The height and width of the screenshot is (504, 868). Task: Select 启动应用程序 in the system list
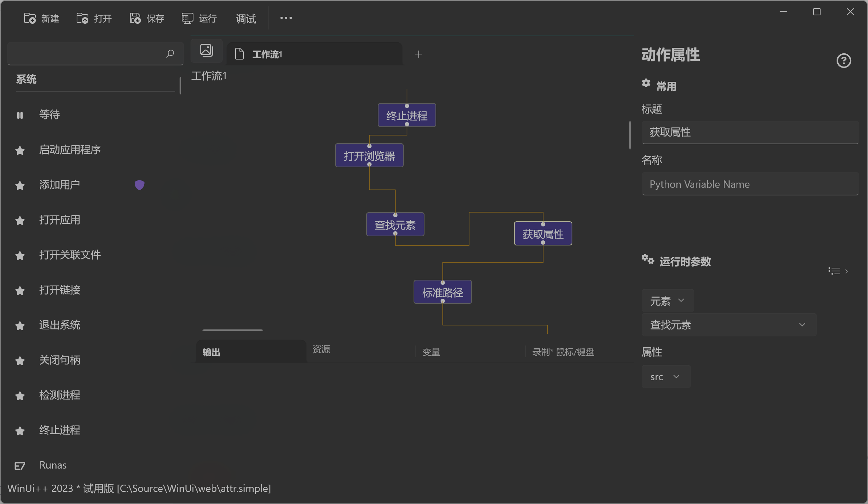pyautogui.click(x=70, y=150)
